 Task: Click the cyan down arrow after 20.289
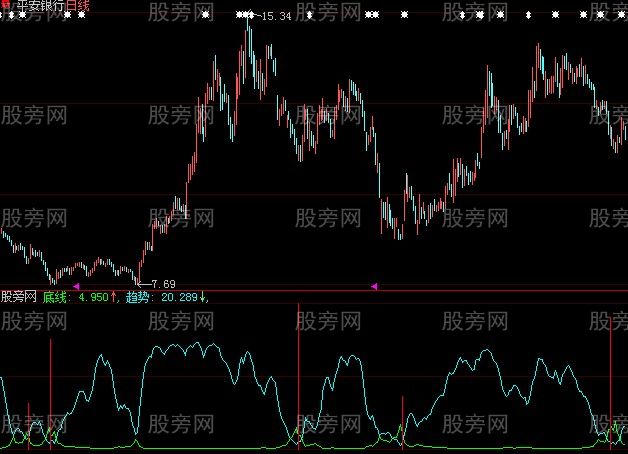coord(204,297)
